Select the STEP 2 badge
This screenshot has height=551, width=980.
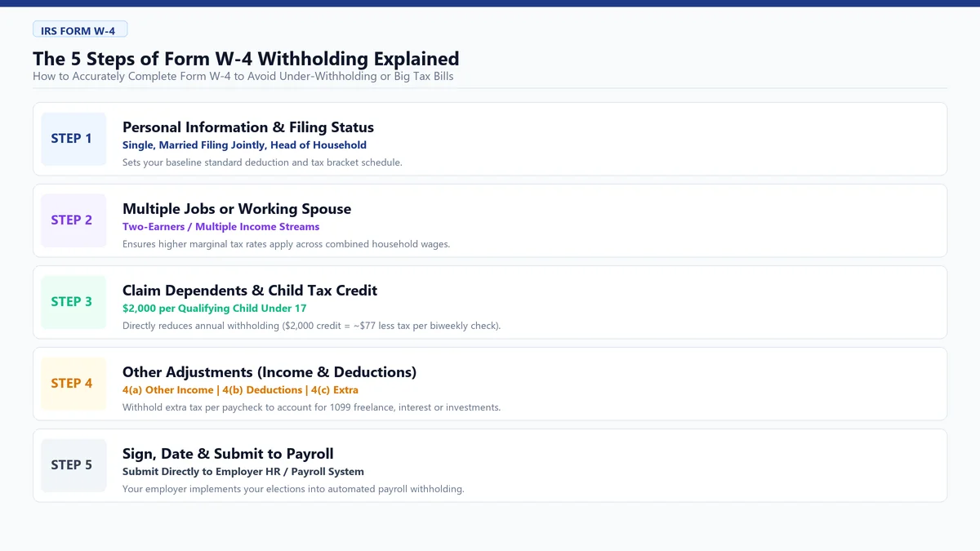[x=73, y=220]
